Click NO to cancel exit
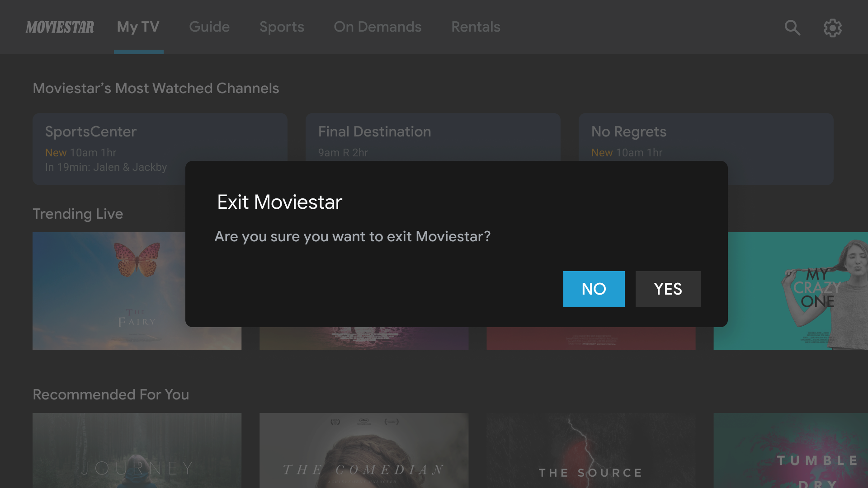The width and height of the screenshot is (868, 488). [x=594, y=289]
